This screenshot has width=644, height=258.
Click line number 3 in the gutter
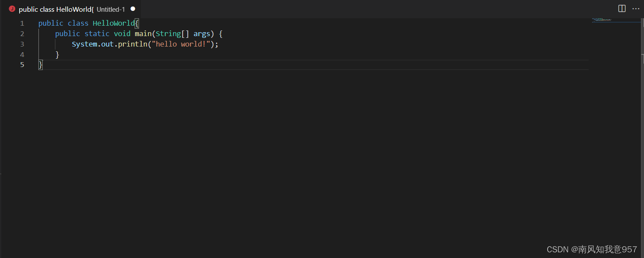pyautogui.click(x=22, y=44)
